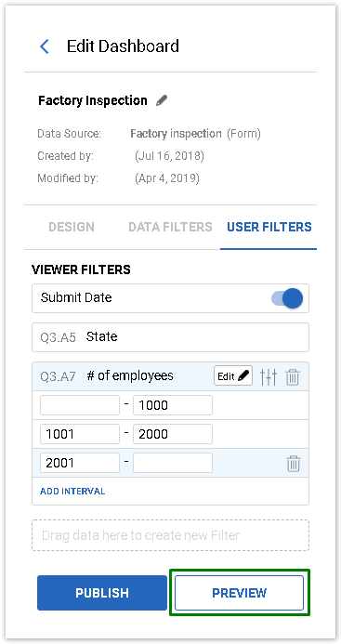Expand the State filter row

coord(170,337)
